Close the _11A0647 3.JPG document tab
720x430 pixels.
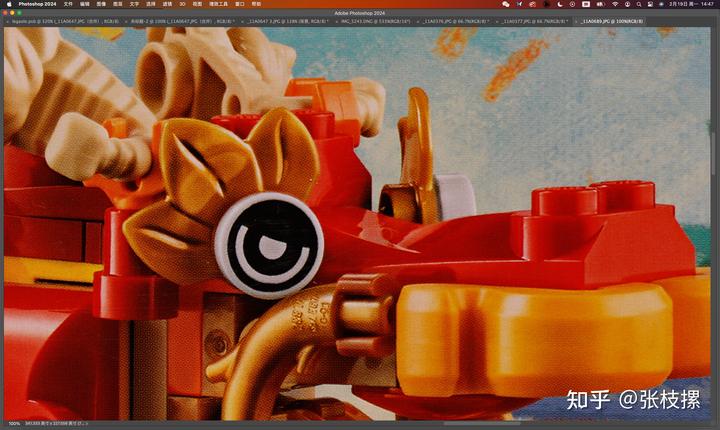pyautogui.click(x=244, y=22)
